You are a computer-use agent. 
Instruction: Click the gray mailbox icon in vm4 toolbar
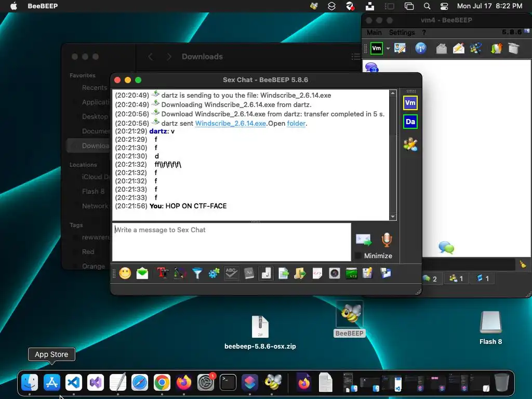pyautogui.click(x=442, y=48)
